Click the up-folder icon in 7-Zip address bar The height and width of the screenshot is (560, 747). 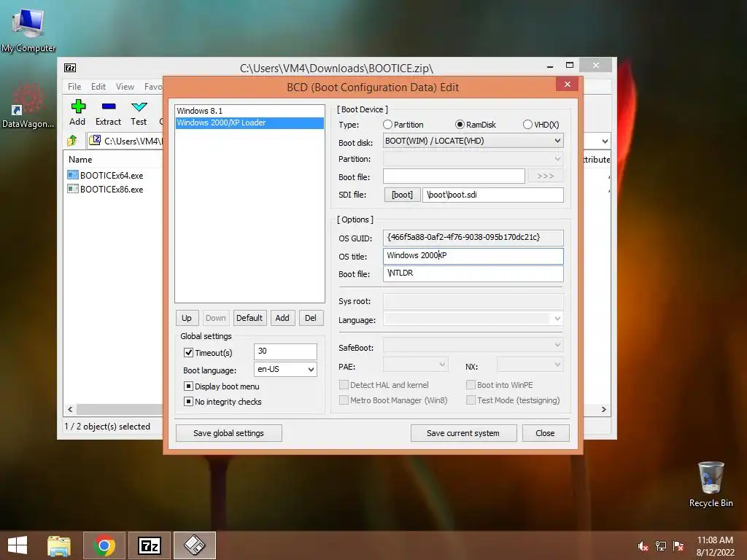coord(72,141)
